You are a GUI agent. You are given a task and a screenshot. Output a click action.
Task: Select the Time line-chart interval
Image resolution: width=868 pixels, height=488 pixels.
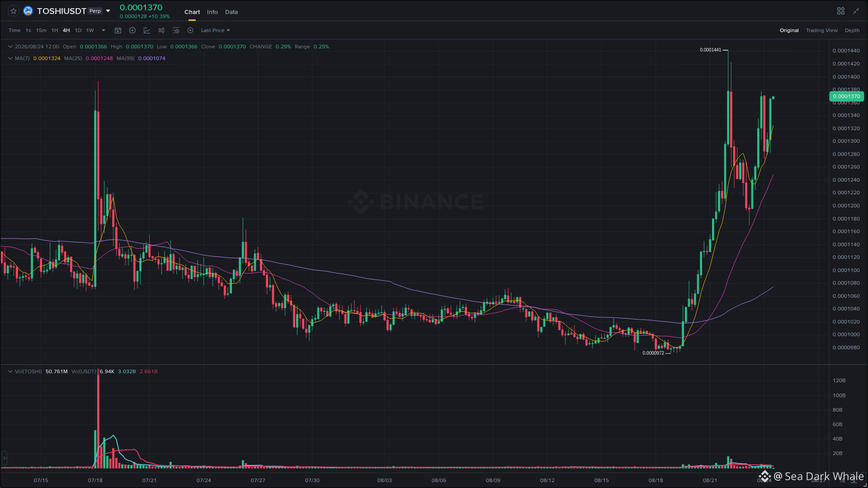pyautogui.click(x=14, y=30)
